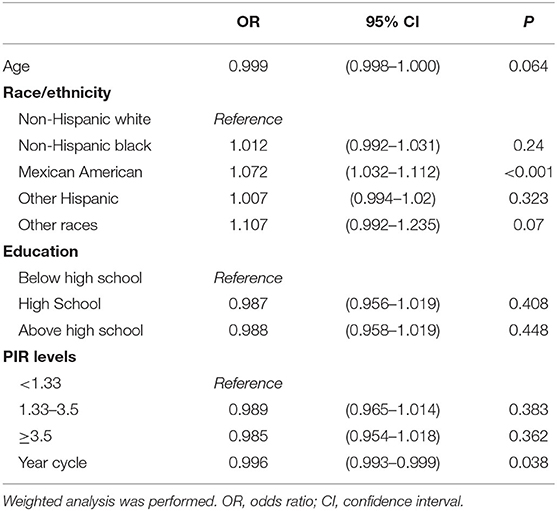The image size is (557, 511).
Task: Click the Race/ethnicity section heading
Action: [57, 93]
